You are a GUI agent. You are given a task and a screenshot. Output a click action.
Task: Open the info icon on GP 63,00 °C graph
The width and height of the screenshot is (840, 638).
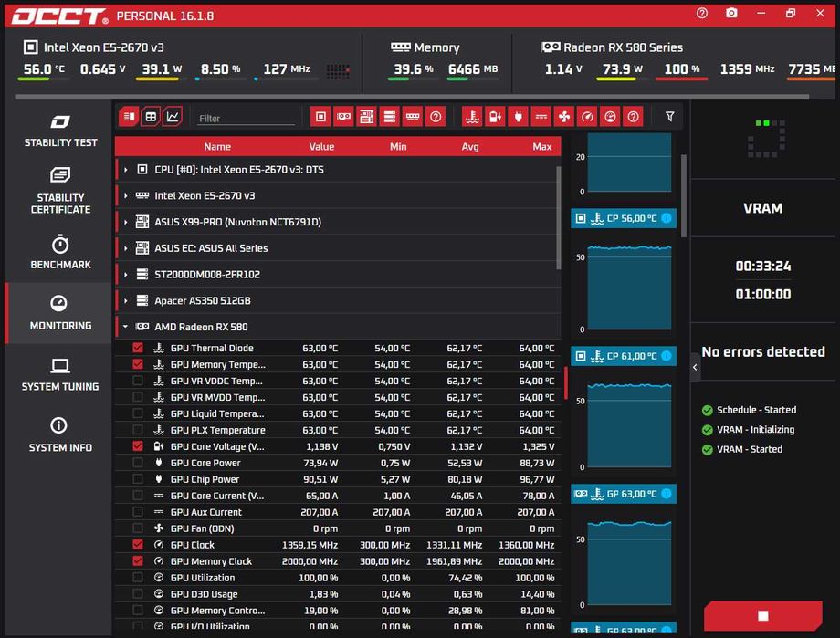coord(667,494)
